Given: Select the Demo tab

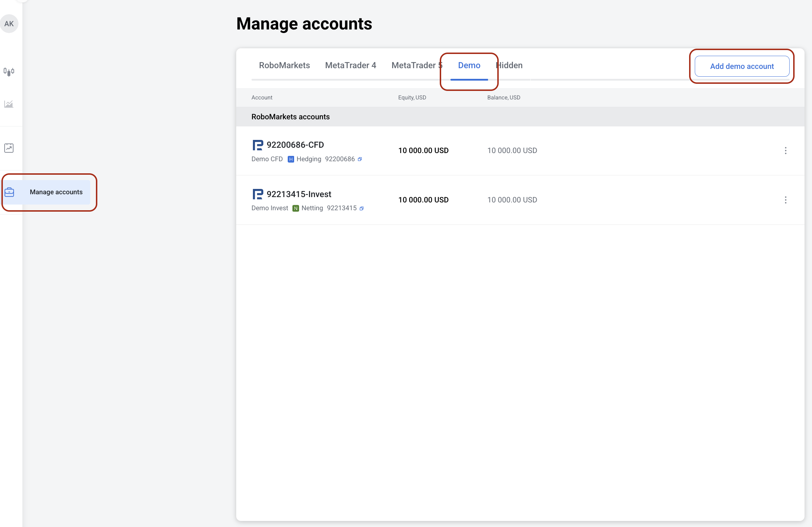Looking at the screenshot, I should [469, 65].
